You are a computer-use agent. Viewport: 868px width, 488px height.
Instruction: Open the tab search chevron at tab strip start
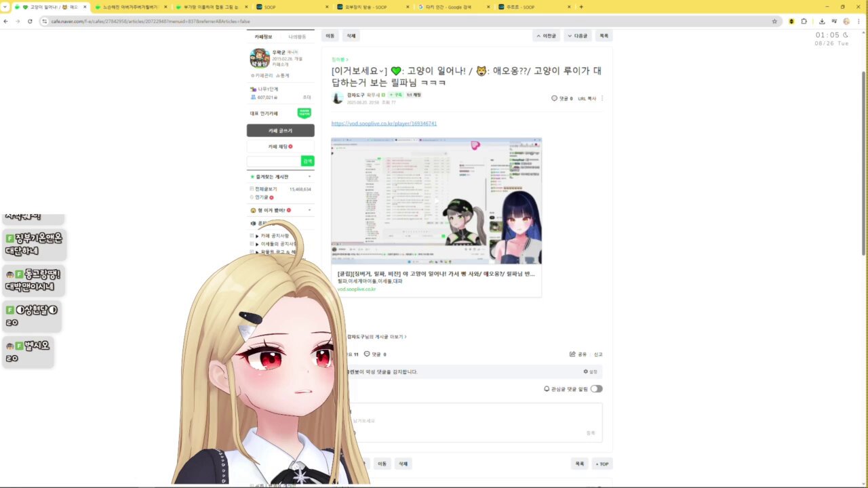point(5,7)
